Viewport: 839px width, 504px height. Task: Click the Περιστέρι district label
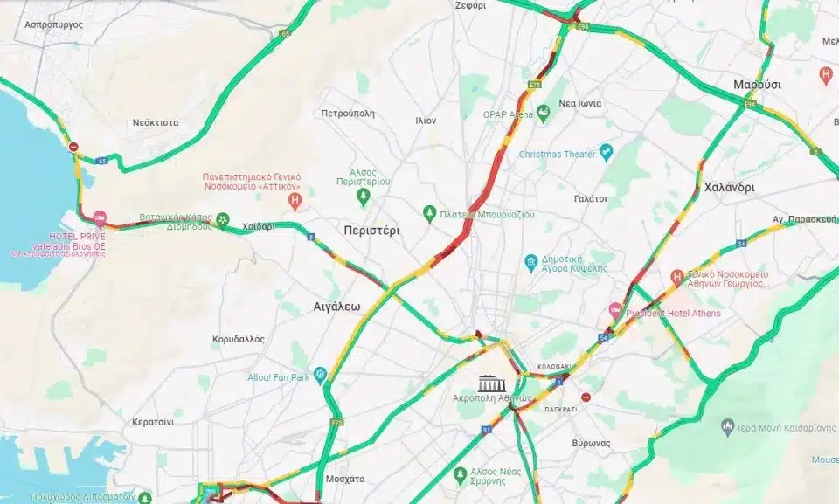click(372, 231)
